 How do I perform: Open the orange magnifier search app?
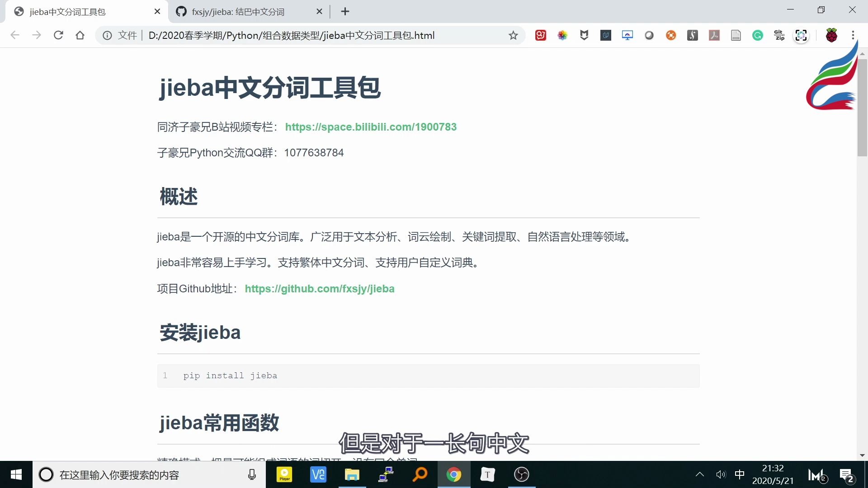[x=420, y=474]
